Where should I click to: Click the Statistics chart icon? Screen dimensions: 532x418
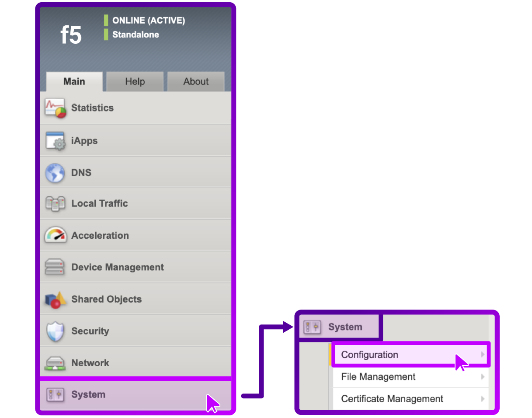56,108
